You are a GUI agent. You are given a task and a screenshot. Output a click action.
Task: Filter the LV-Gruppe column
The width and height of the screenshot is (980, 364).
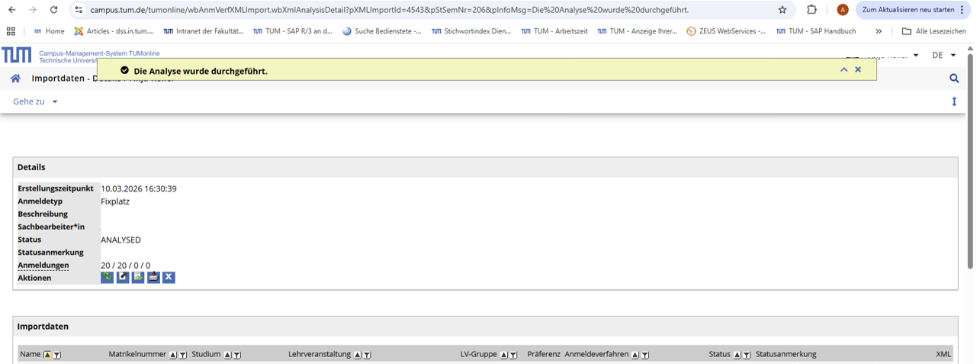coord(513,355)
